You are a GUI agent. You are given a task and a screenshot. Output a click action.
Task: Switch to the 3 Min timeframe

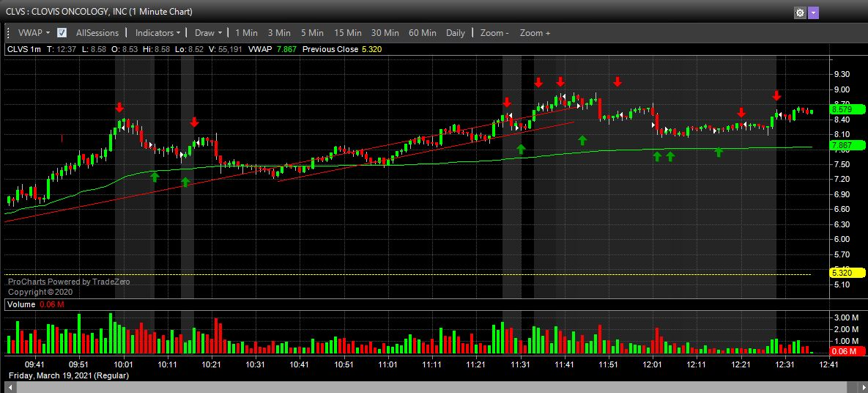coord(279,33)
